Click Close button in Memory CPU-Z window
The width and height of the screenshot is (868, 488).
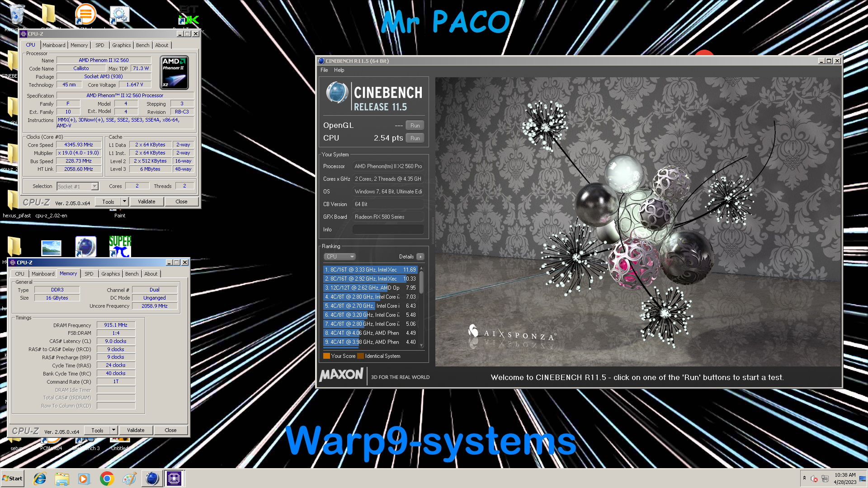click(x=170, y=430)
